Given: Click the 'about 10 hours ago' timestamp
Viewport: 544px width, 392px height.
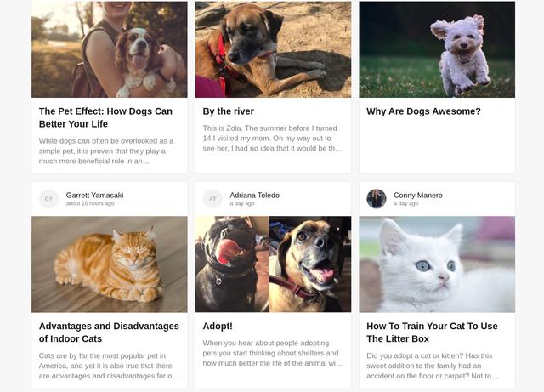Looking at the screenshot, I should [x=90, y=204].
